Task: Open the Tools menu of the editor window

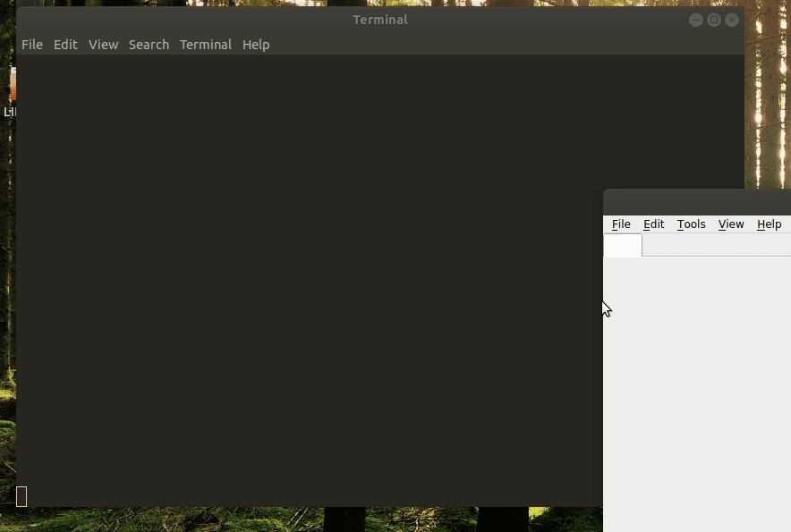Action: (x=691, y=224)
